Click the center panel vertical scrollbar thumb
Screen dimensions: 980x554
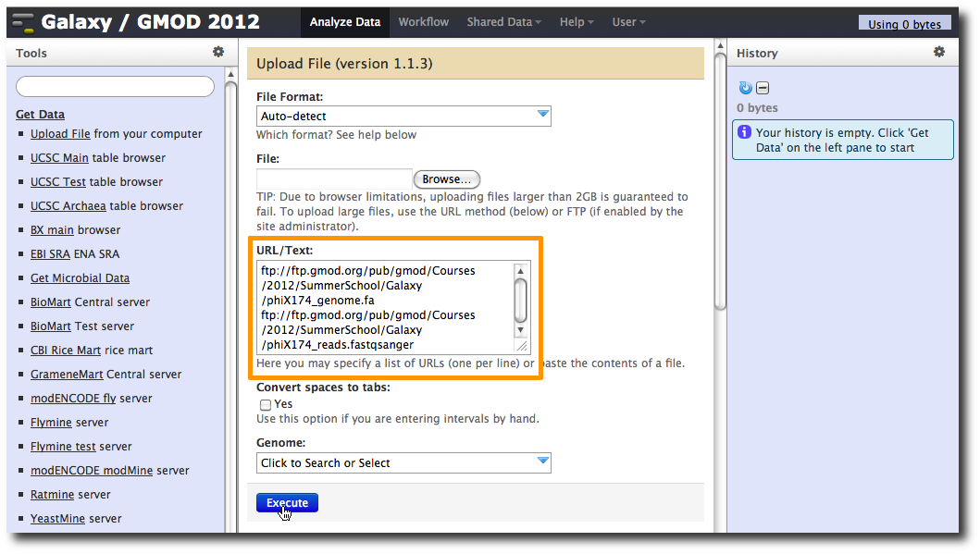point(720,181)
